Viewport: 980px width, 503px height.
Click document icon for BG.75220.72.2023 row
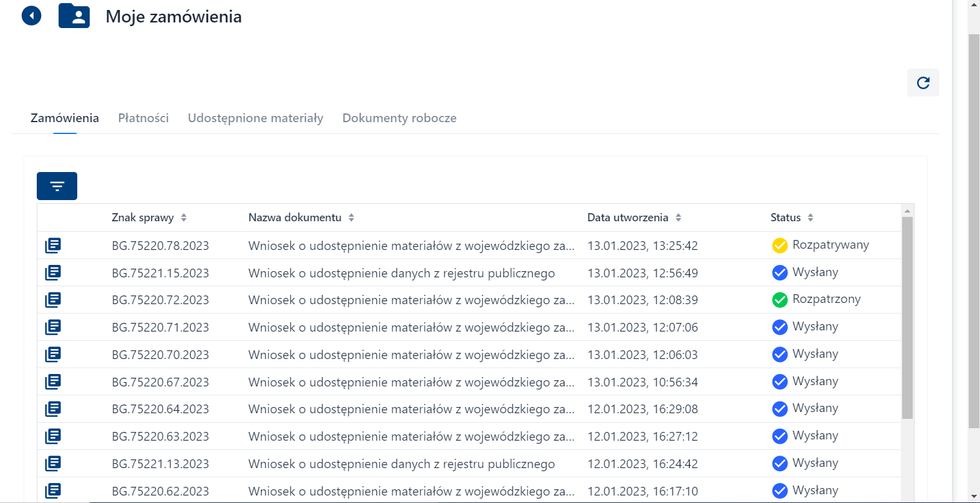(x=53, y=300)
